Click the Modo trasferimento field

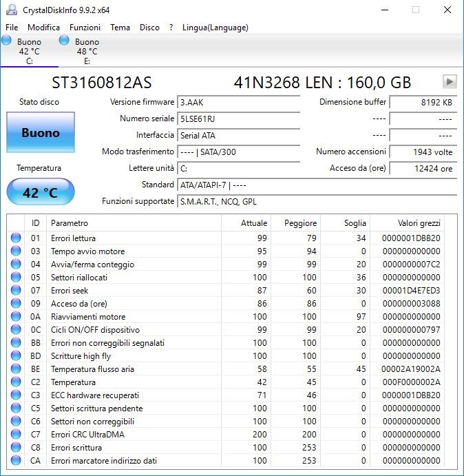pyautogui.click(x=238, y=152)
